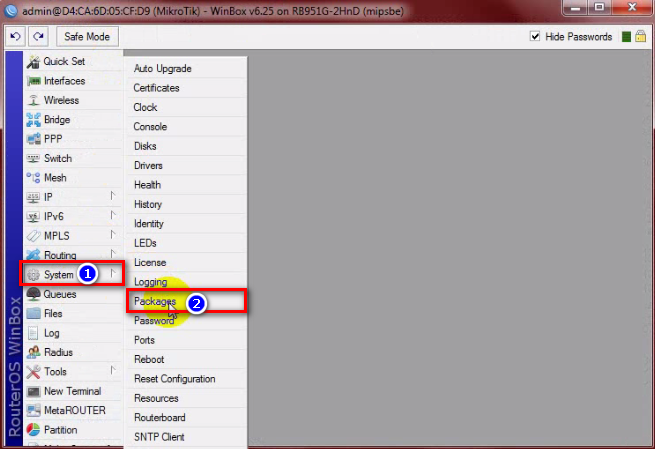Open History entry

pyautogui.click(x=187, y=204)
